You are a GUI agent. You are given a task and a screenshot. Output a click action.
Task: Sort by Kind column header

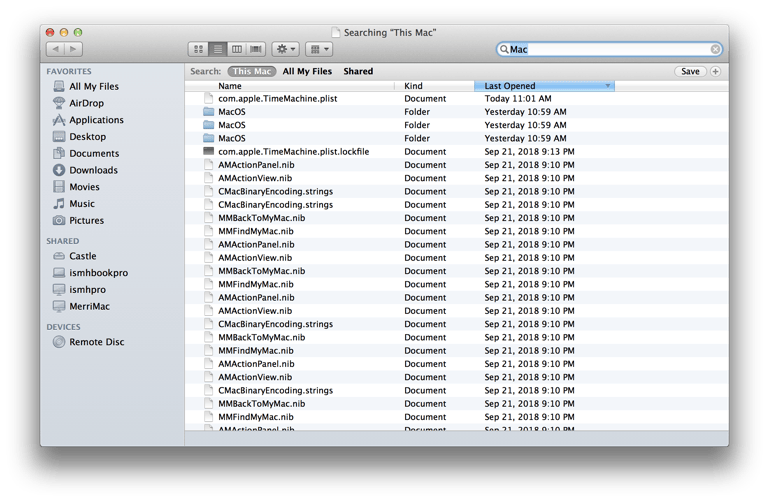[x=435, y=86]
